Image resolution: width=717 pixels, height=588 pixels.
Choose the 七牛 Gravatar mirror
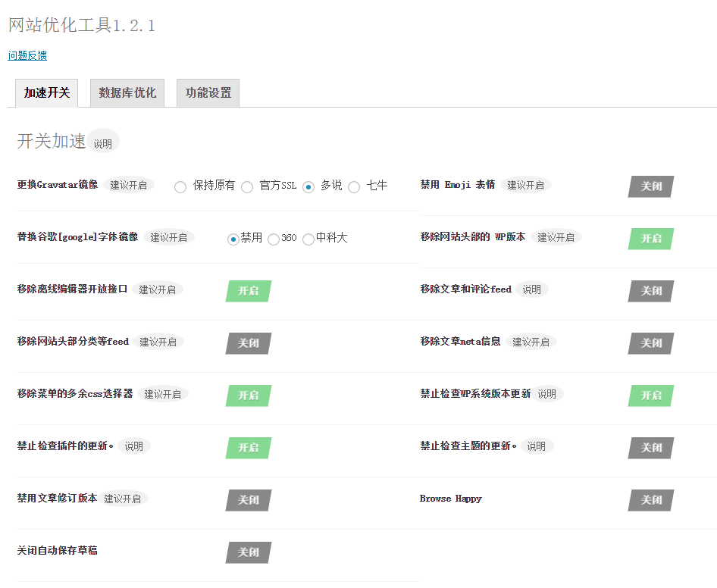353,186
